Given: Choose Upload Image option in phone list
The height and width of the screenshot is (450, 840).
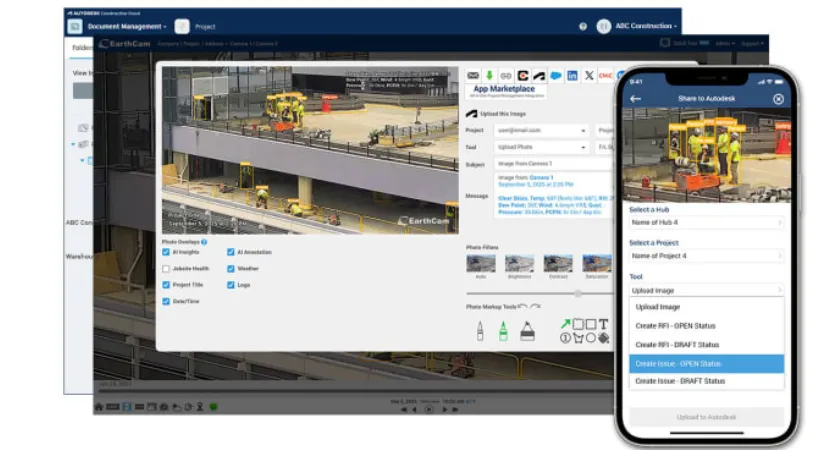Looking at the screenshot, I should click(707, 307).
